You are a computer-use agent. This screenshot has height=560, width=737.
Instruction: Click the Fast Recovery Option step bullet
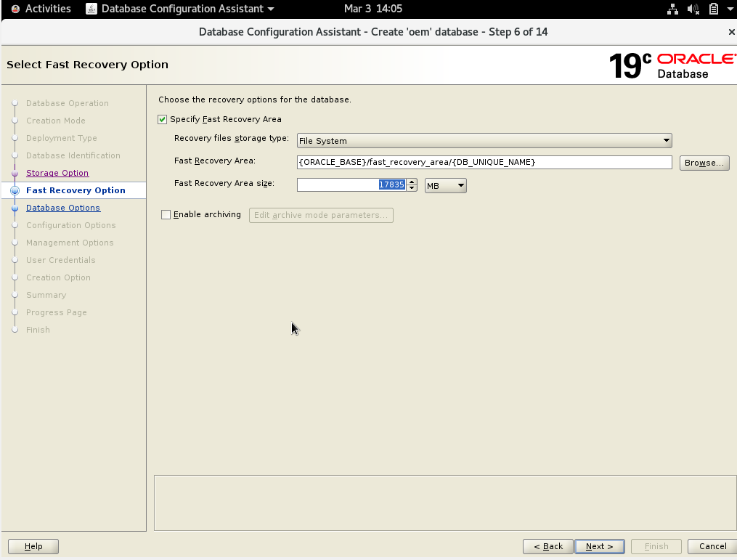point(15,190)
